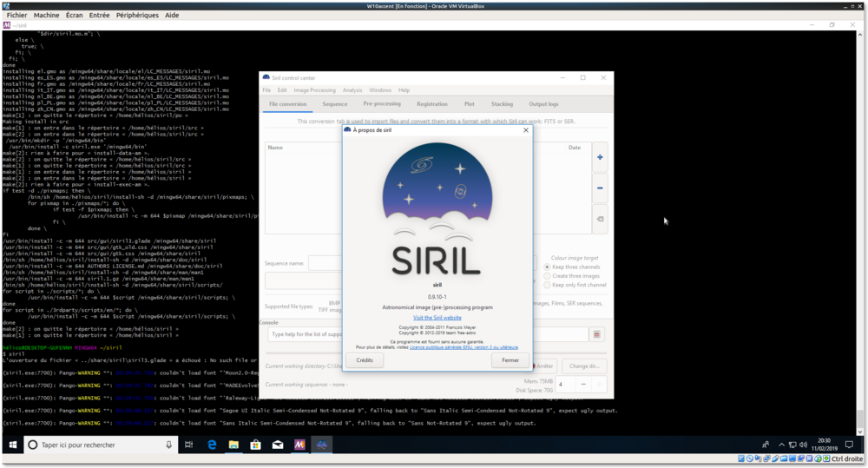Click the Fermer button
868x468 pixels.
[x=510, y=360]
